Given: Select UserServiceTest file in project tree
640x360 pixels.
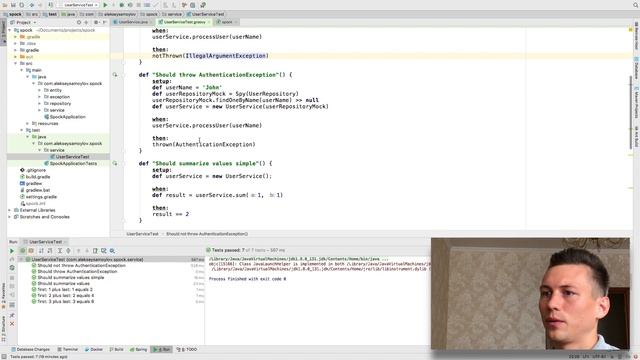Looking at the screenshot, I should pos(69,157).
